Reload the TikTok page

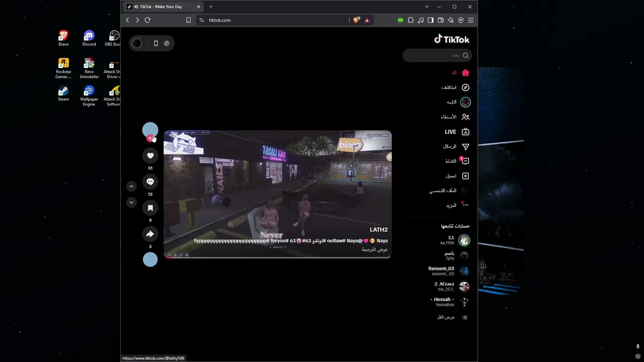147,20
